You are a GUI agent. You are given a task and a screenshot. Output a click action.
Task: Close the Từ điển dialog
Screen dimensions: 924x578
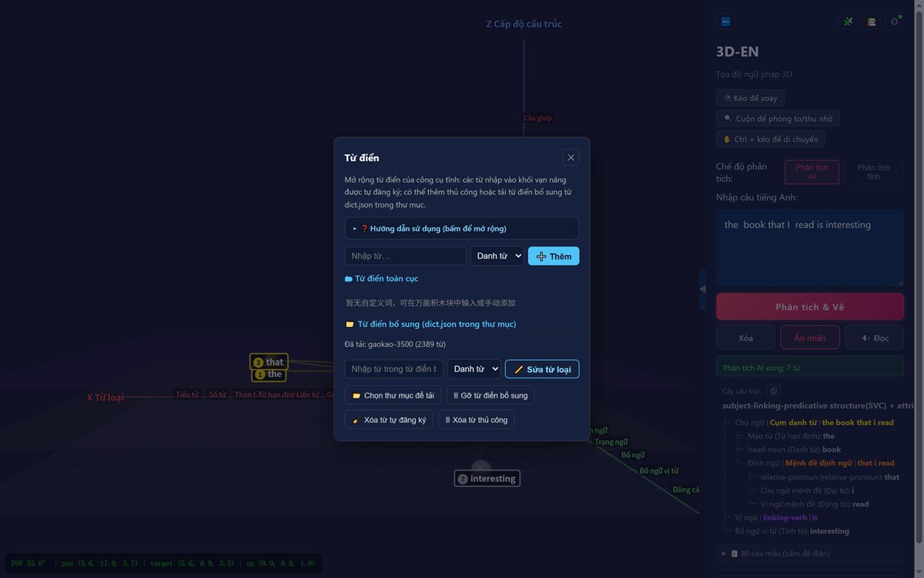point(571,157)
